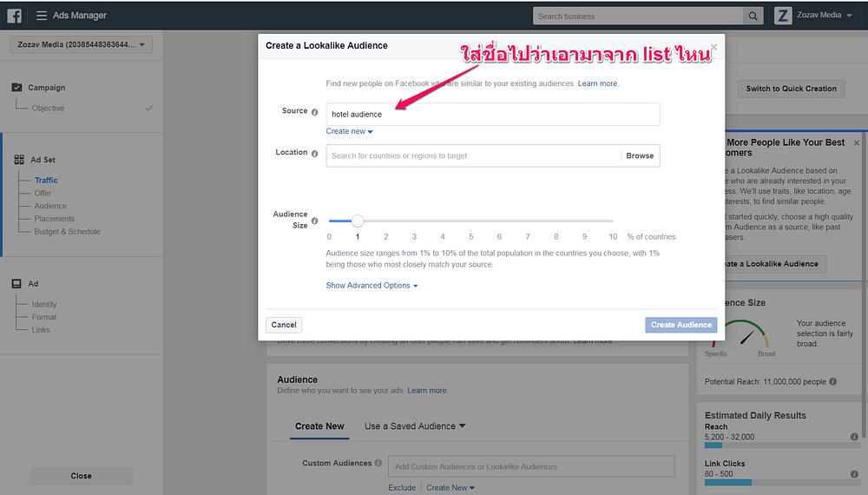The width and height of the screenshot is (868, 495).
Task: Click the Campaign heading in sidebar
Action: pos(47,88)
